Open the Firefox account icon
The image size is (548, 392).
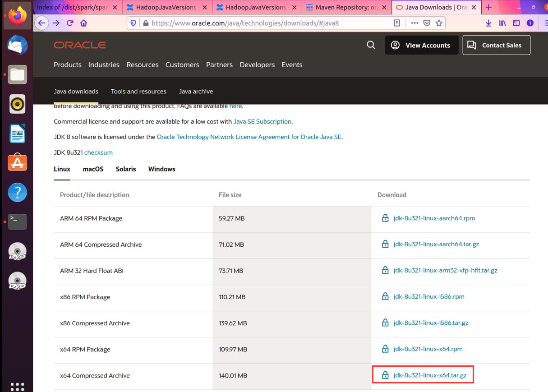(x=530, y=23)
